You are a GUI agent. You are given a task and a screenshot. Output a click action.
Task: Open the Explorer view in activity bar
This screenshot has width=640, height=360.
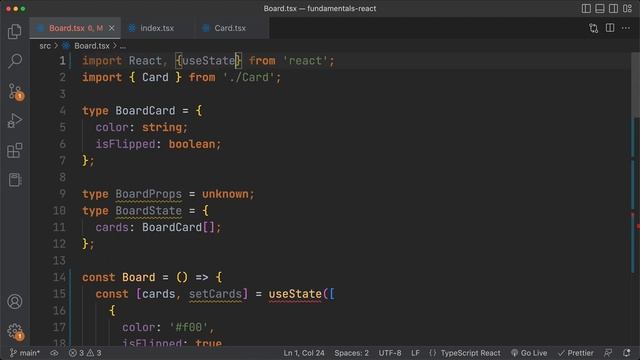click(15, 31)
